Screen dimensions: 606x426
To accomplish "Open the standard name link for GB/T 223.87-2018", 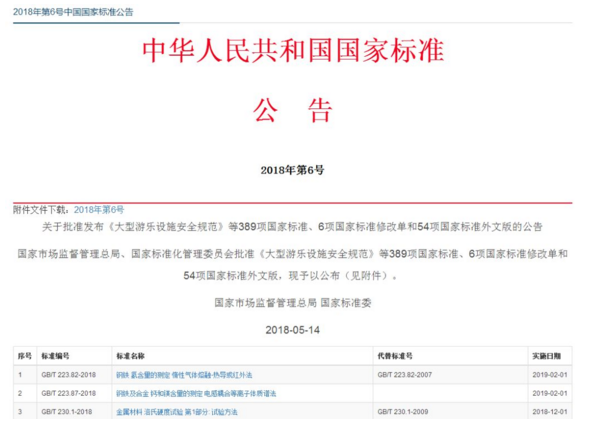I will pos(195,393).
